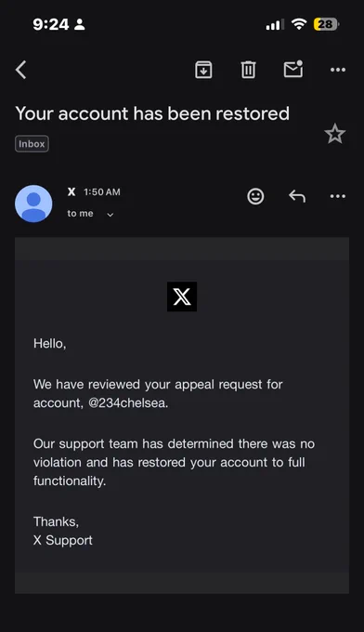Delete the email with the trash icon
The width and height of the screenshot is (364, 632).
(248, 70)
